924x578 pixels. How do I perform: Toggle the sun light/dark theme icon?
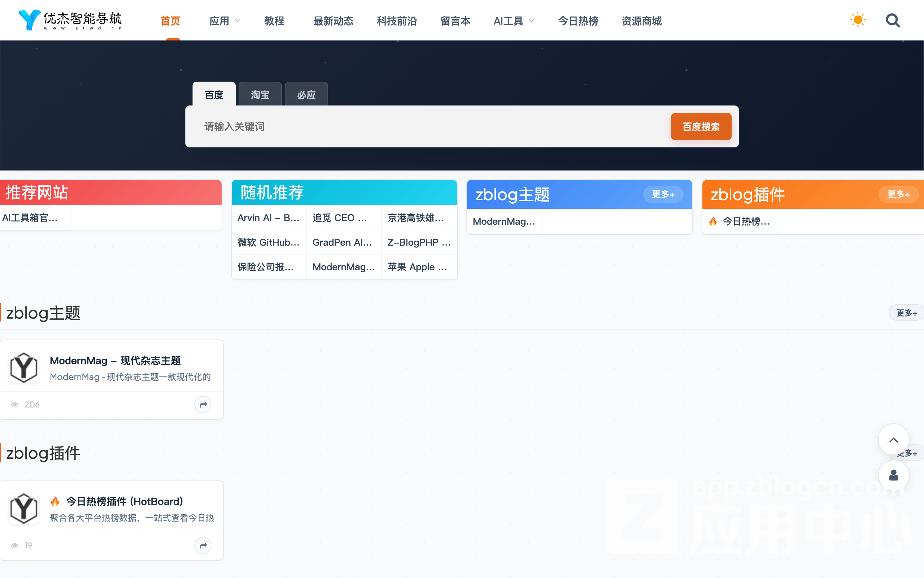point(858,20)
